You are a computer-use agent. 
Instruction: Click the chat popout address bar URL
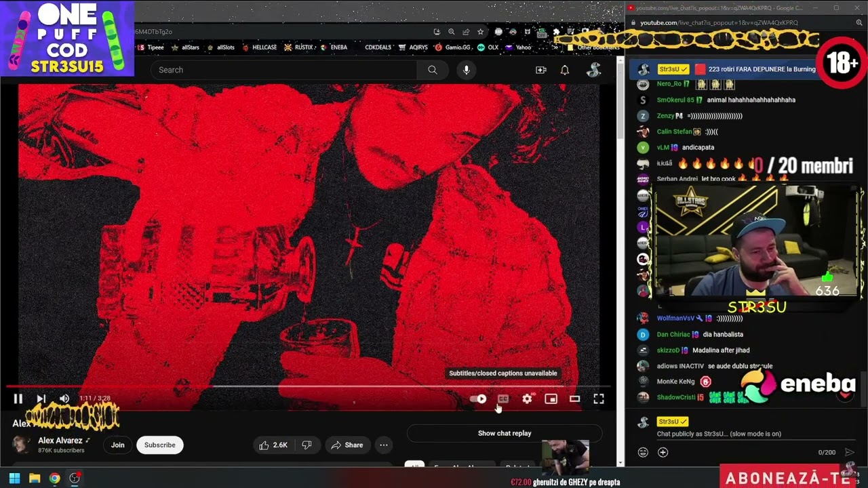point(719,22)
